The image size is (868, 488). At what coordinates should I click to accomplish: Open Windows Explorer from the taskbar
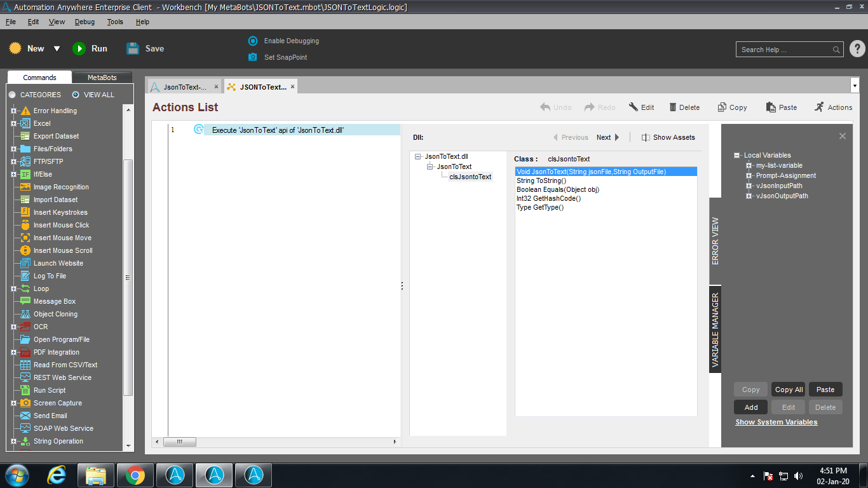coord(96,475)
